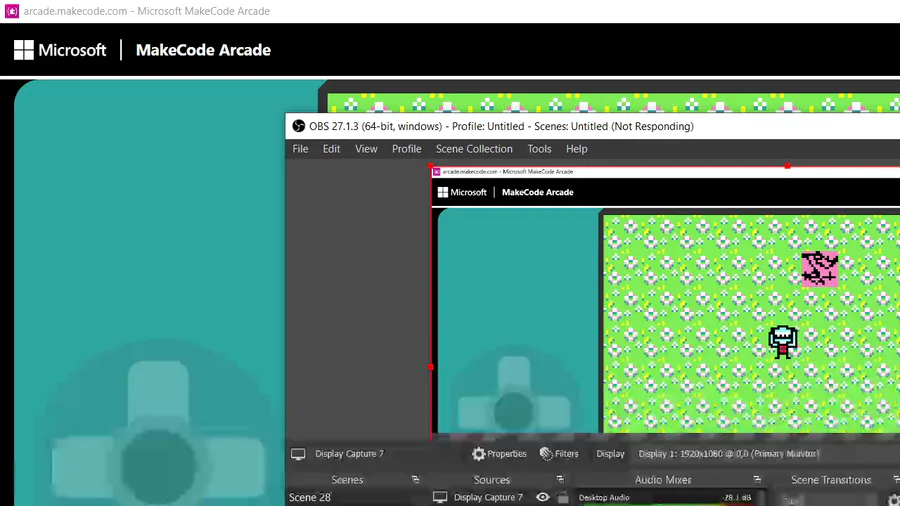Toggle visibility eye for Display Capture 7

coord(542,497)
